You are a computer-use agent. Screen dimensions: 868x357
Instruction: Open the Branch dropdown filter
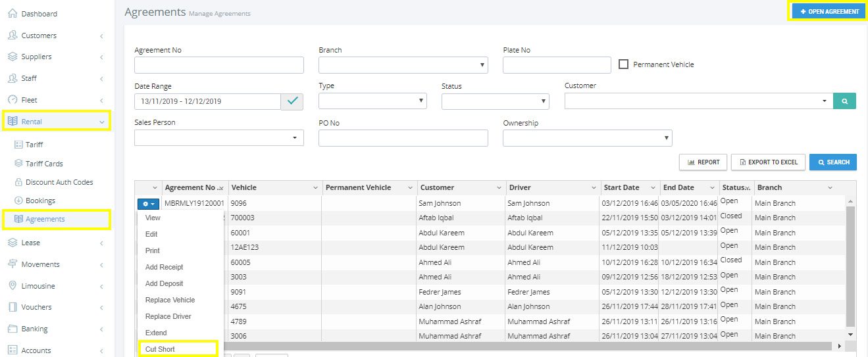[403, 65]
